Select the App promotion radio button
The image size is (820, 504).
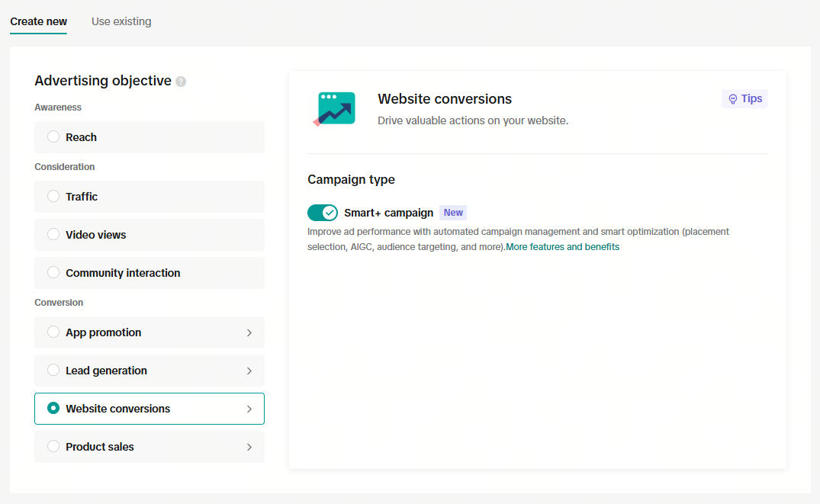coord(53,332)
